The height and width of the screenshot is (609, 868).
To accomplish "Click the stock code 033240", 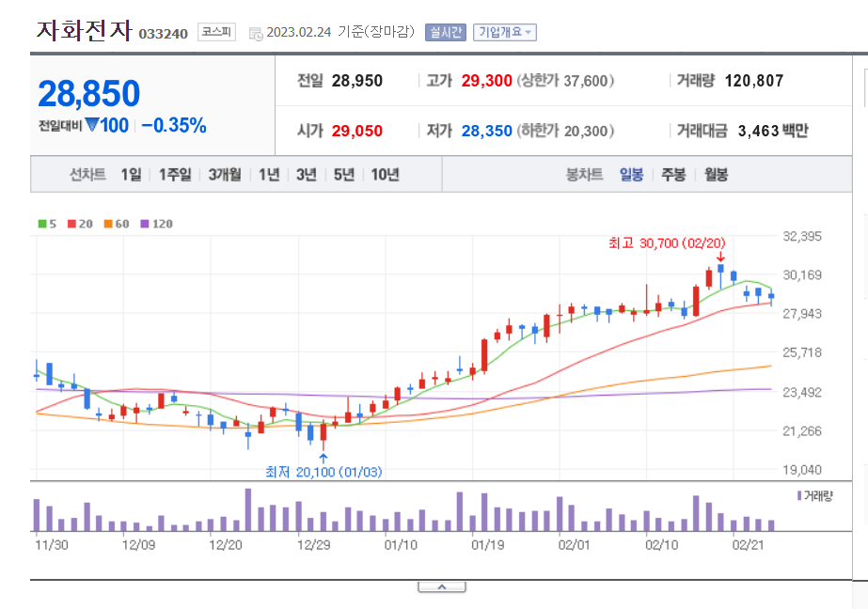I will pos(164,34).
